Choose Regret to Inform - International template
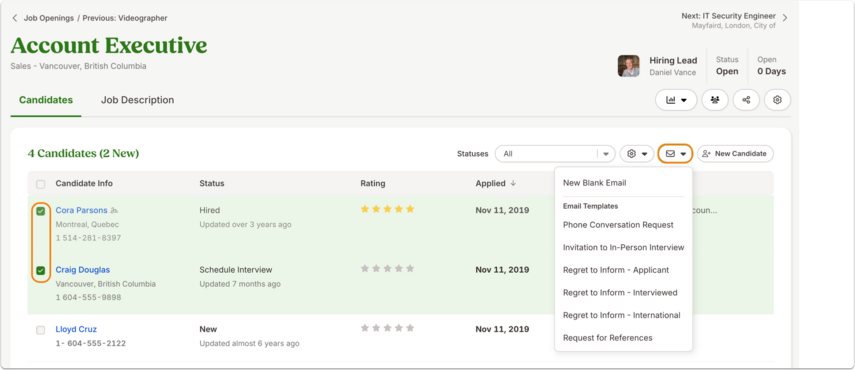Screen dimensions: 855x370 click(622, 316)
